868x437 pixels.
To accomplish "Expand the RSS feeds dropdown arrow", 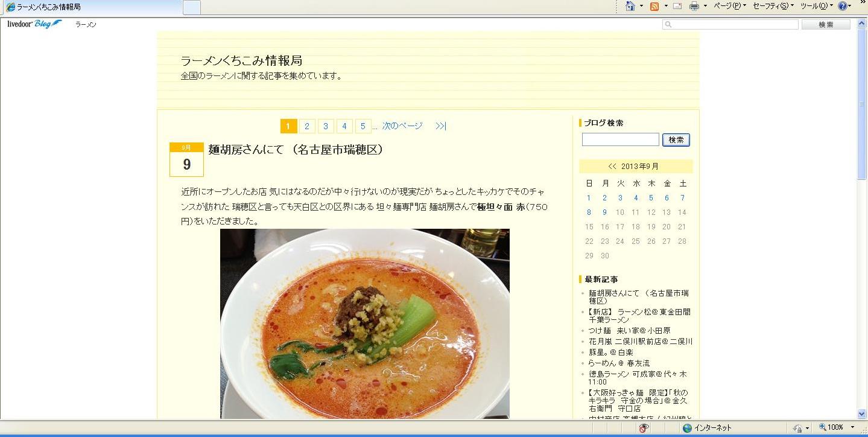I will pyautogui.click(x=666, y=6).
